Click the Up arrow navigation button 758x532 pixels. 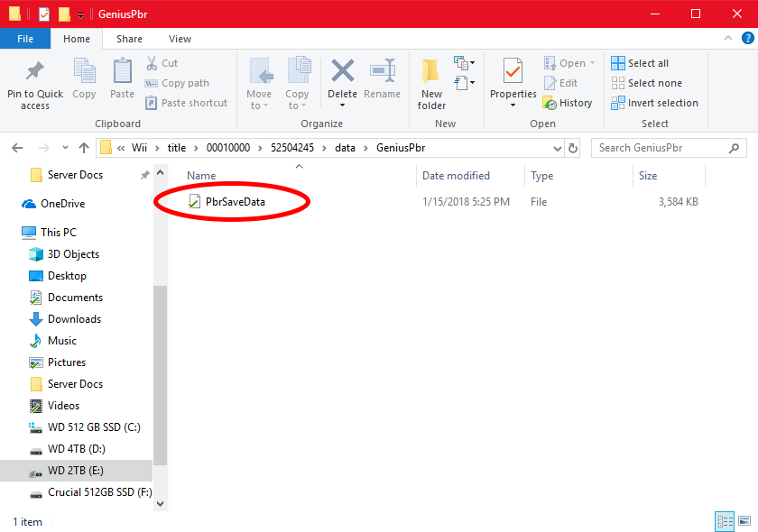84,148
